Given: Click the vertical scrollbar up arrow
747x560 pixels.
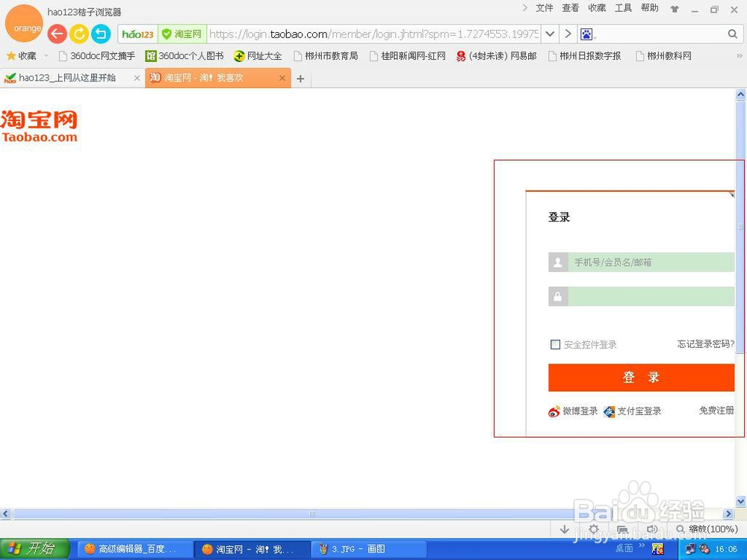Looking at the screenshot, I should [x=740, y=94].
